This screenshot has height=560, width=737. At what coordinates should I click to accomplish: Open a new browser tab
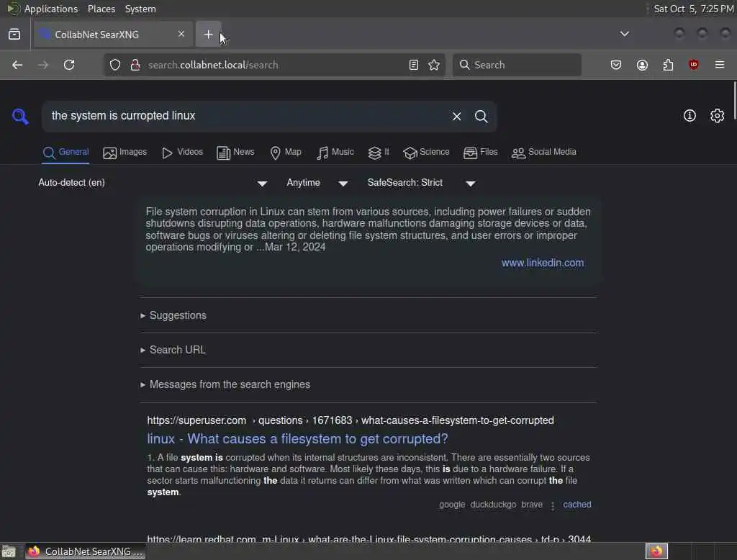(208, 35)
